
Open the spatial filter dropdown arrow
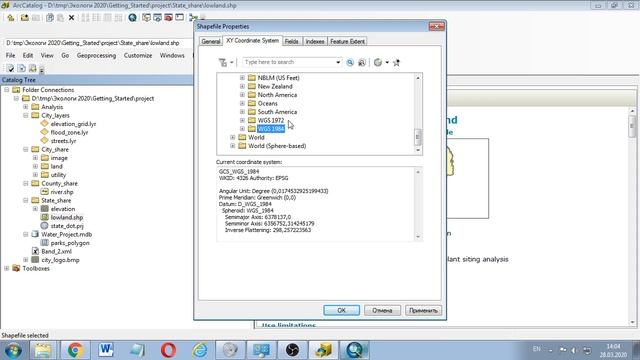(231, 62)
